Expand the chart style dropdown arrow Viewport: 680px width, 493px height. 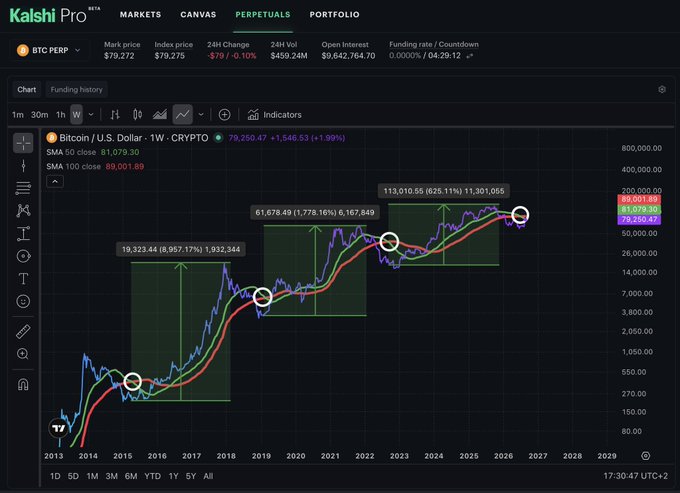201,114
